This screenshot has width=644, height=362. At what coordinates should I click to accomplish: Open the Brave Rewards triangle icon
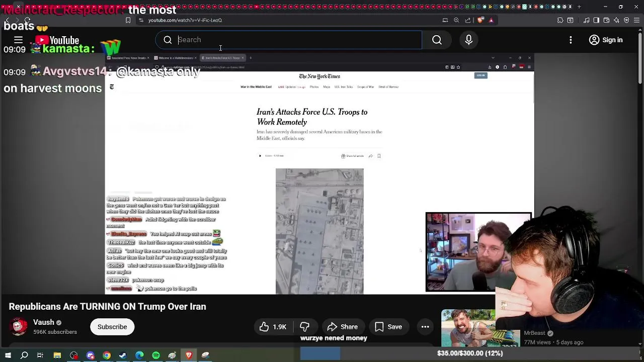coord(491,20)
